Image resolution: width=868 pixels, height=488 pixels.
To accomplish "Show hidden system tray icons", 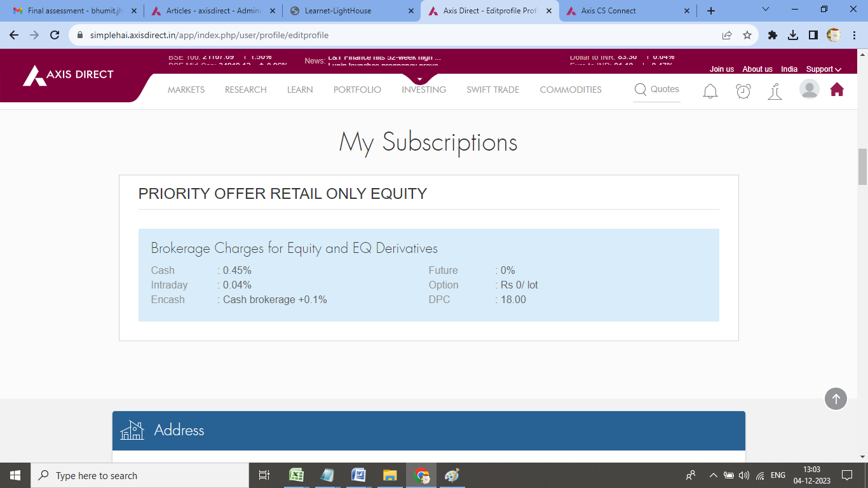I will [713, 475].
